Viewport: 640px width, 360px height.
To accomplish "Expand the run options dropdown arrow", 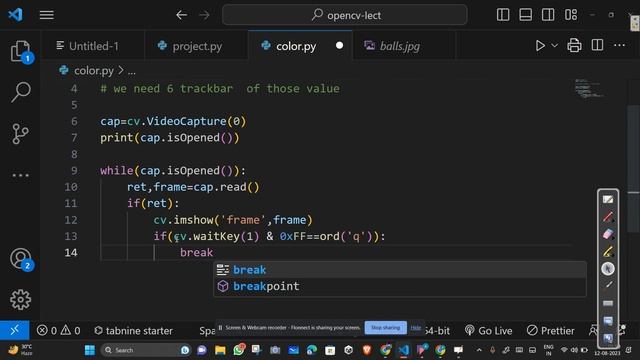I will pyautogui.click(x=554, y=45).
